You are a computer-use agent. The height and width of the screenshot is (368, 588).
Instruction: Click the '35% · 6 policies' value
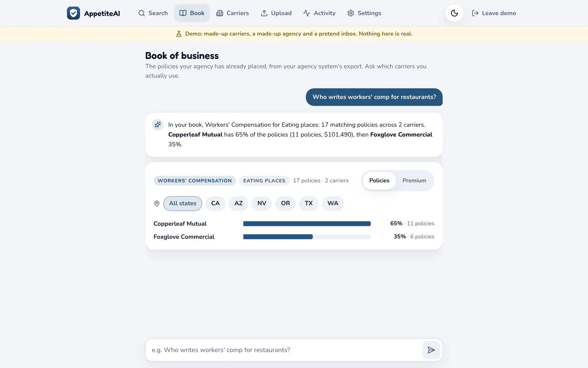click(x=414, y=237)
